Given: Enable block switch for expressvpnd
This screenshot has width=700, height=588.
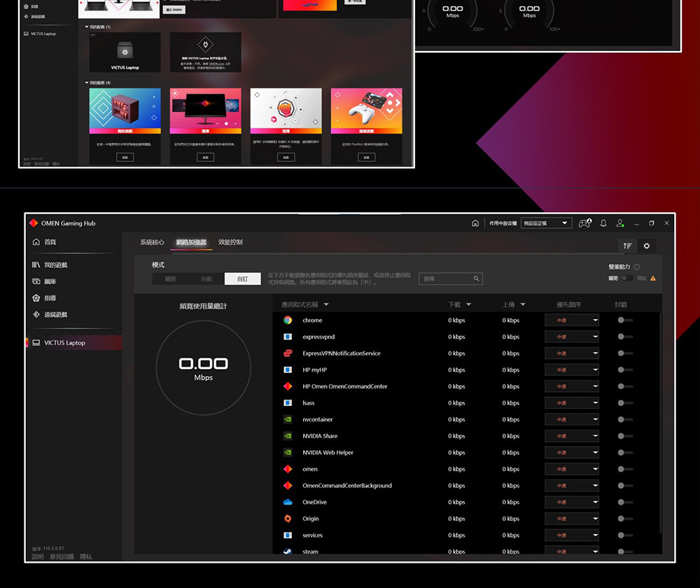Looking at the screenshot, I should 625,337.
